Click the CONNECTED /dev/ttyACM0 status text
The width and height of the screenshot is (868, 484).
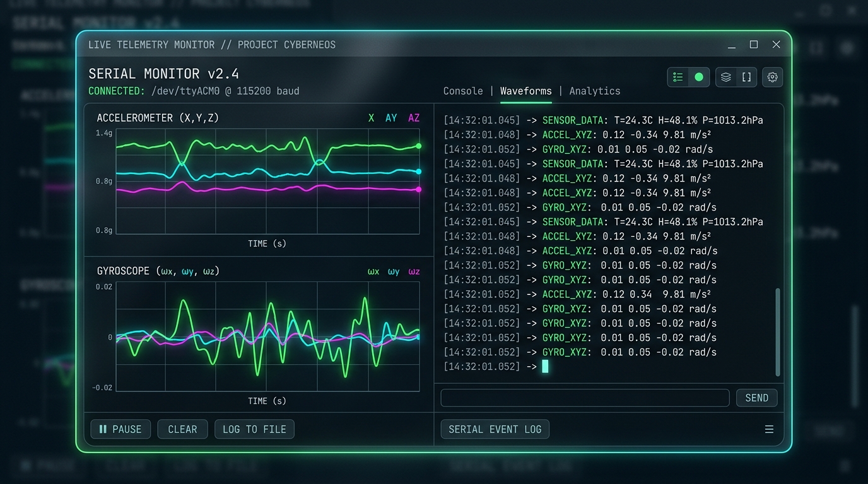(194, 91)
